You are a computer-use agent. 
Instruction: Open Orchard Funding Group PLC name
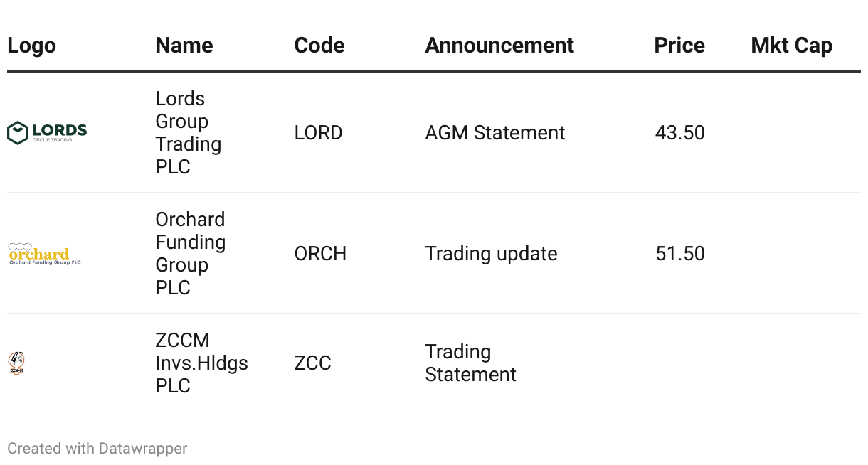190,254
